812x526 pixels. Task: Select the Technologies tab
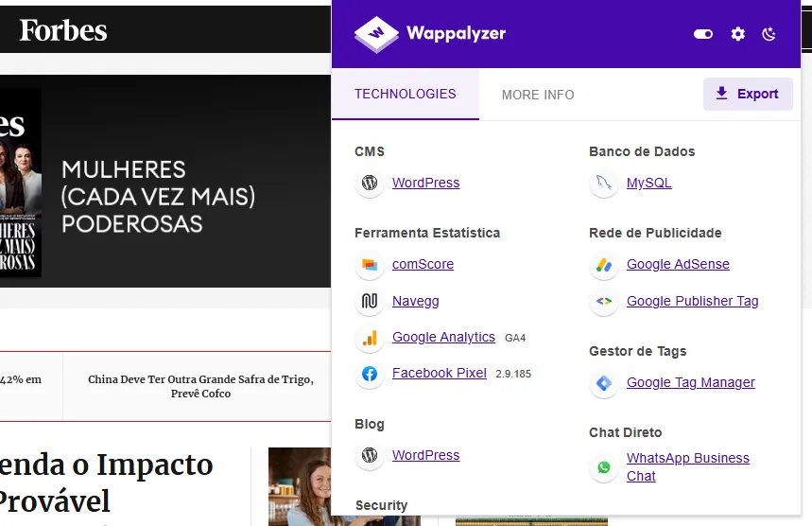coord(406,94)
